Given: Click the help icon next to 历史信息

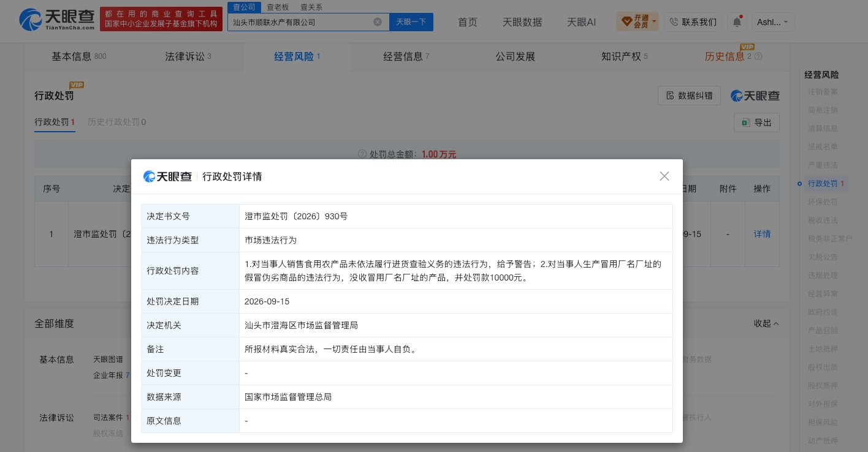Looking at the screenshot, I should pyautogui.click(x=758, y=57).
